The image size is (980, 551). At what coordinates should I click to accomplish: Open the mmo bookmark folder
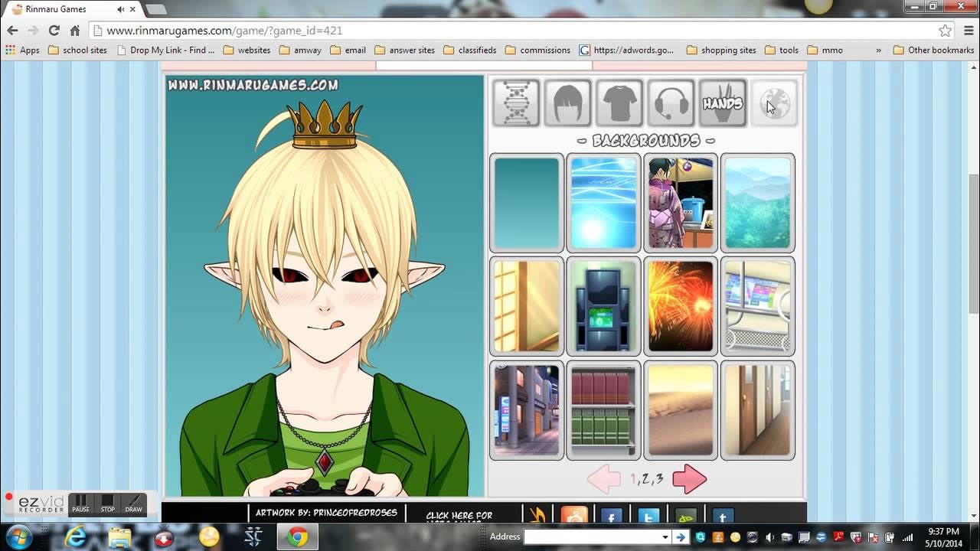coord(825,50)
